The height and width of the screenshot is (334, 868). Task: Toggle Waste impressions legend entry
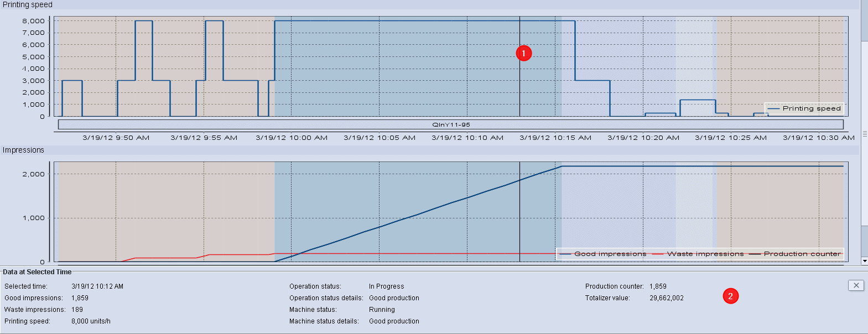(705, 254)
